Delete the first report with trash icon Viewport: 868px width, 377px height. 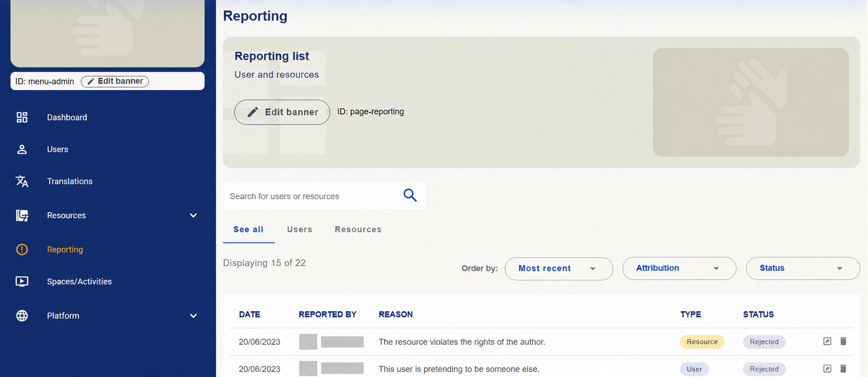tap(843, 341)
